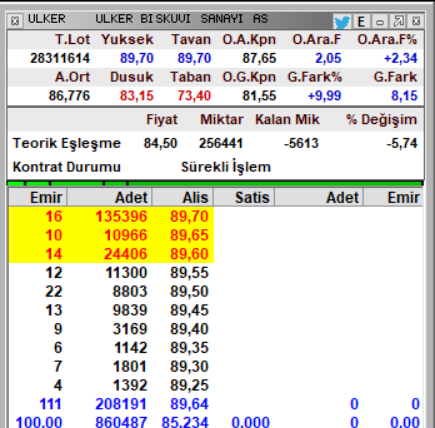The height and width of the screenshot is (428, 435).
Task: Click average price 89,64 in summary row
Action: click(189, 404)
